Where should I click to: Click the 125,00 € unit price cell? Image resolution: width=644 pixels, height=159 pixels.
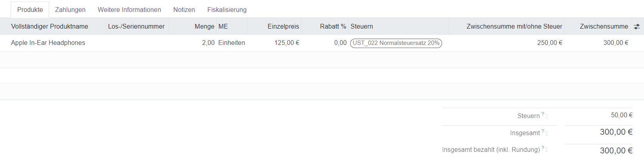point(286,43)
